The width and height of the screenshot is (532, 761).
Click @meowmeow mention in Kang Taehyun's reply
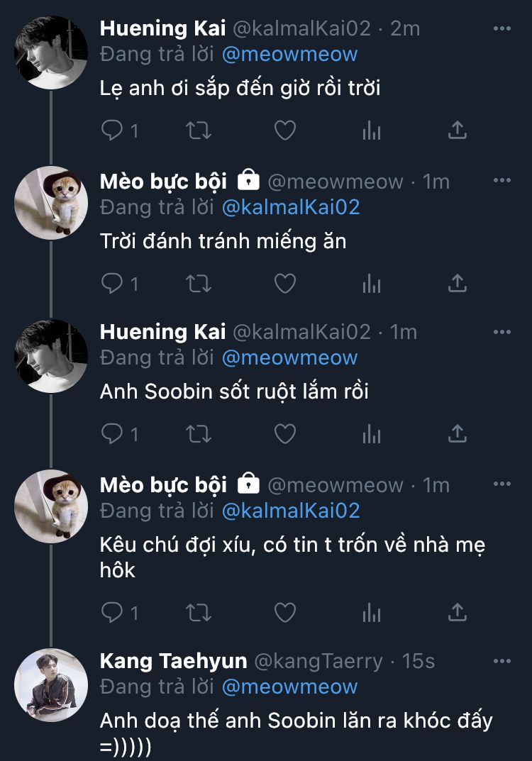pos(289,687)
